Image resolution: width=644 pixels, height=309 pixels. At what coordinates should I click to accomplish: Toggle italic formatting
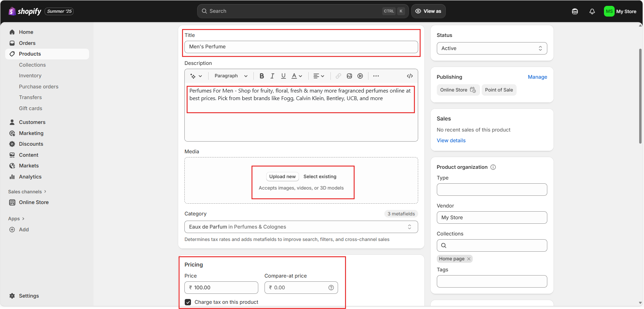coord(272,76)
